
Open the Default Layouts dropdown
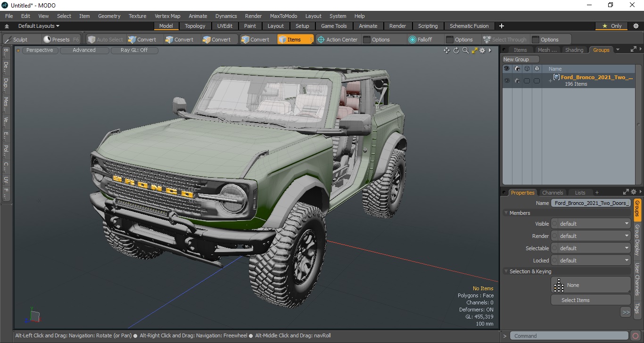[39, 26]
